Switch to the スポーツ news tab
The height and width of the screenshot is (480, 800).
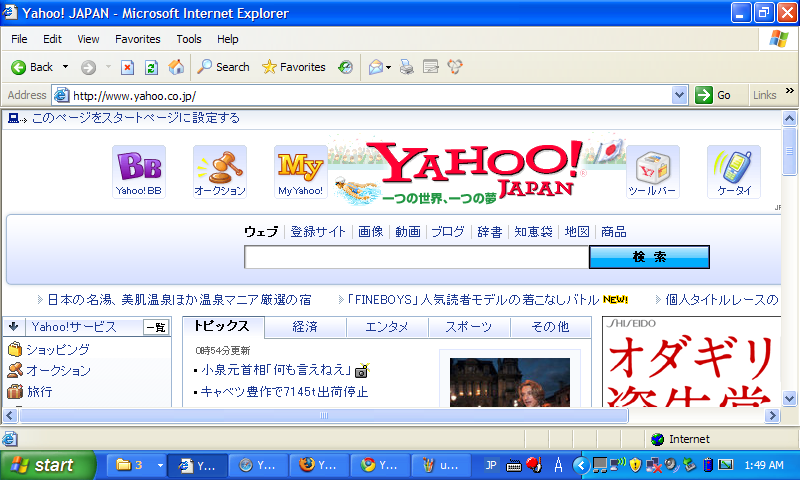[x=469, y=327]
